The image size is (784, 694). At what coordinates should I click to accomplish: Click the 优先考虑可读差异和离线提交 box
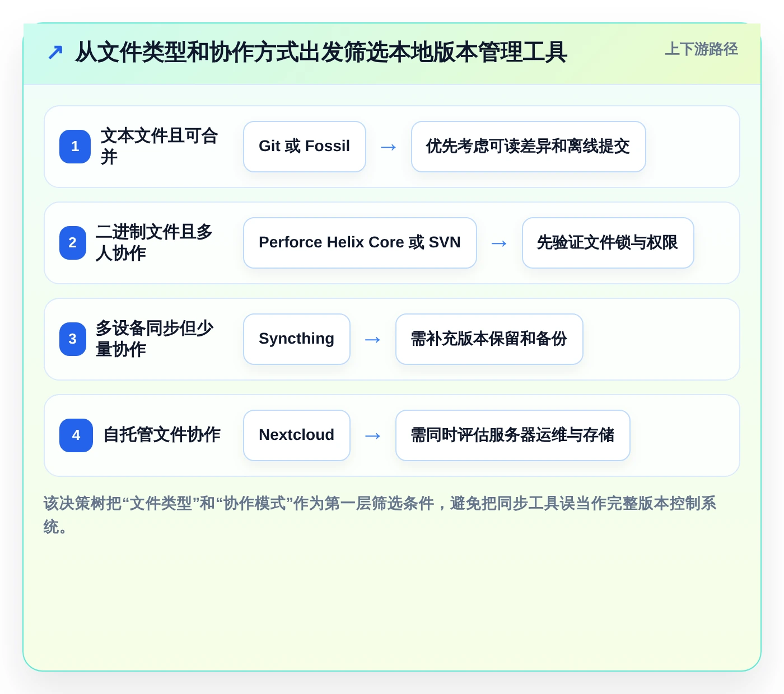coord(529,147)
